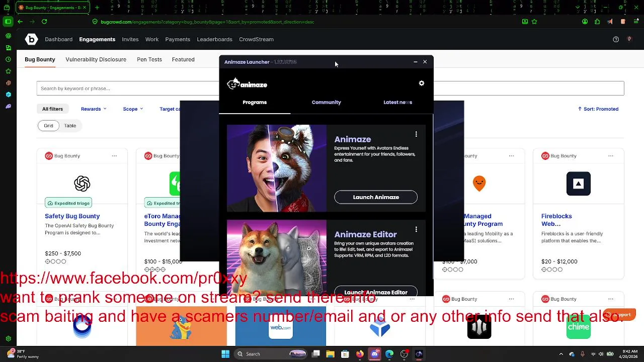Bookmark this page with the star icon
644x362 pixels.
click(534, 22)
